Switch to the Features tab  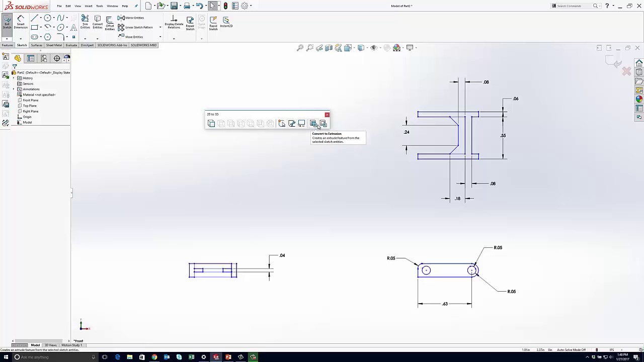point(7,45)
